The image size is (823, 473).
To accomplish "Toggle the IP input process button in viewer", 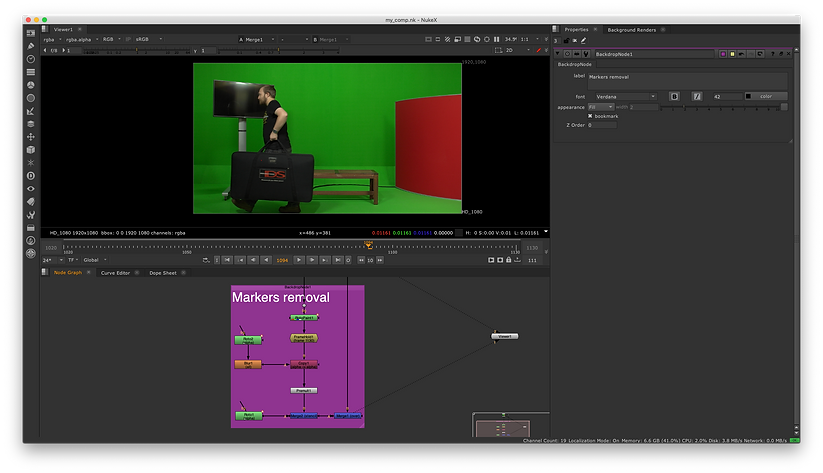I will pos(128,39).
